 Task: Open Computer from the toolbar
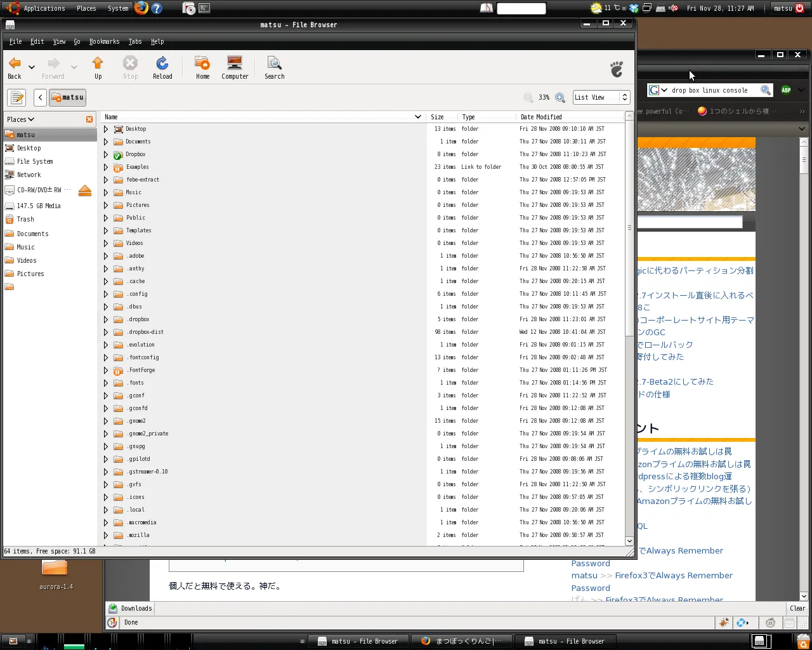click(x=235, y=67)
